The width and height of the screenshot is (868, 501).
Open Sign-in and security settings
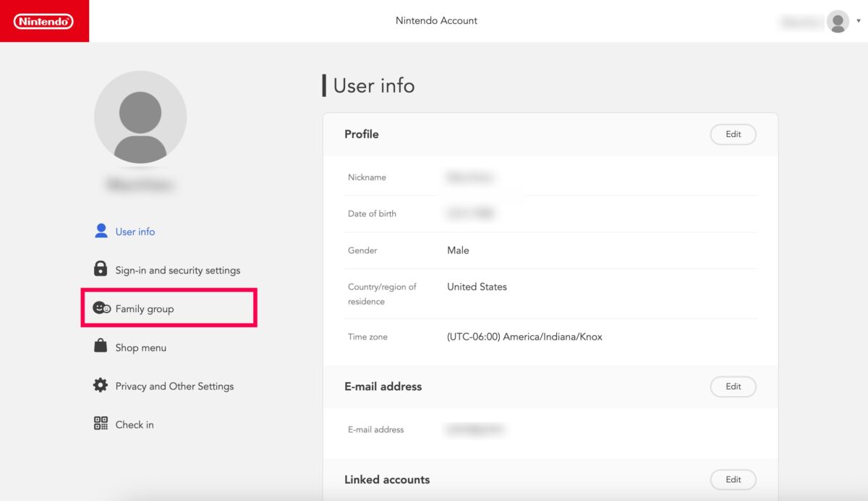[178, 270]
